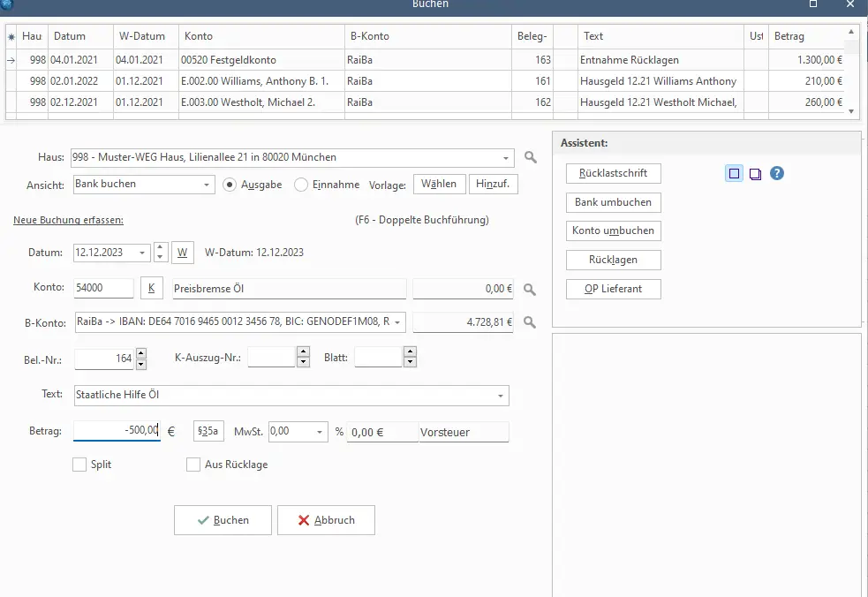Select the single window layout icon in Assistent
Viewport: 868px width, 597px height.
pos(734,174)
